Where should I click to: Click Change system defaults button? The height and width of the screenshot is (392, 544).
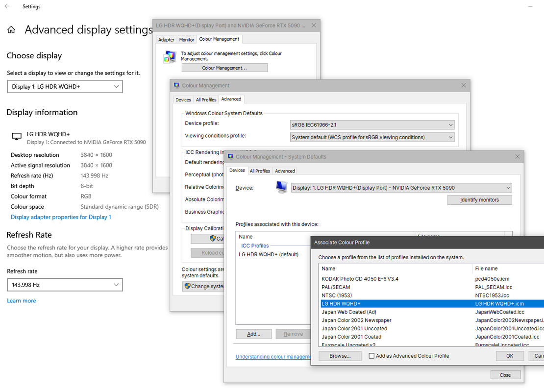pyautogui.click(x=203, y=286)
